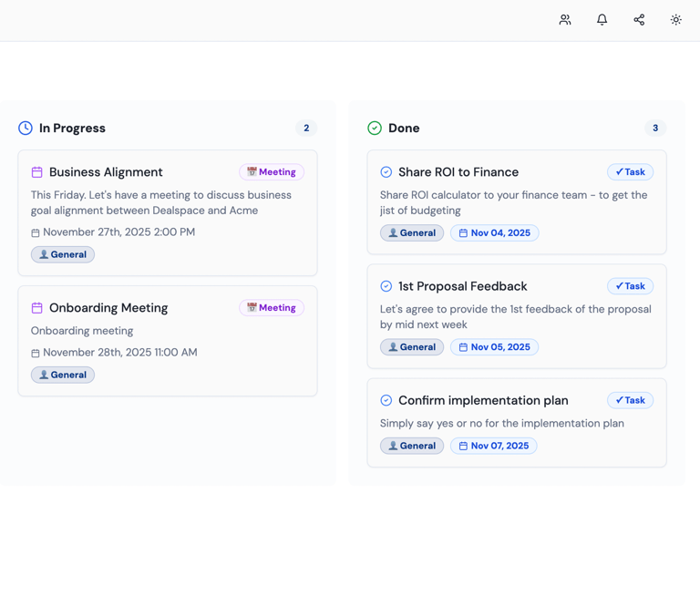Click the share icon in header

639,19
